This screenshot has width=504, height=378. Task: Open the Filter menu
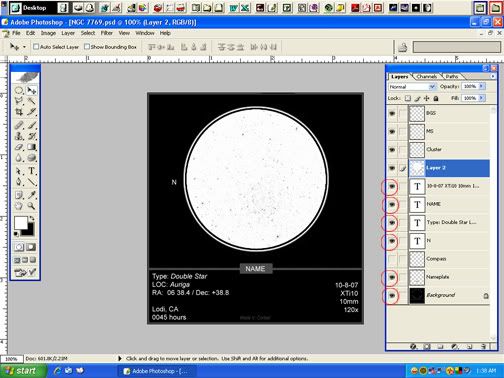pos(107,33)
